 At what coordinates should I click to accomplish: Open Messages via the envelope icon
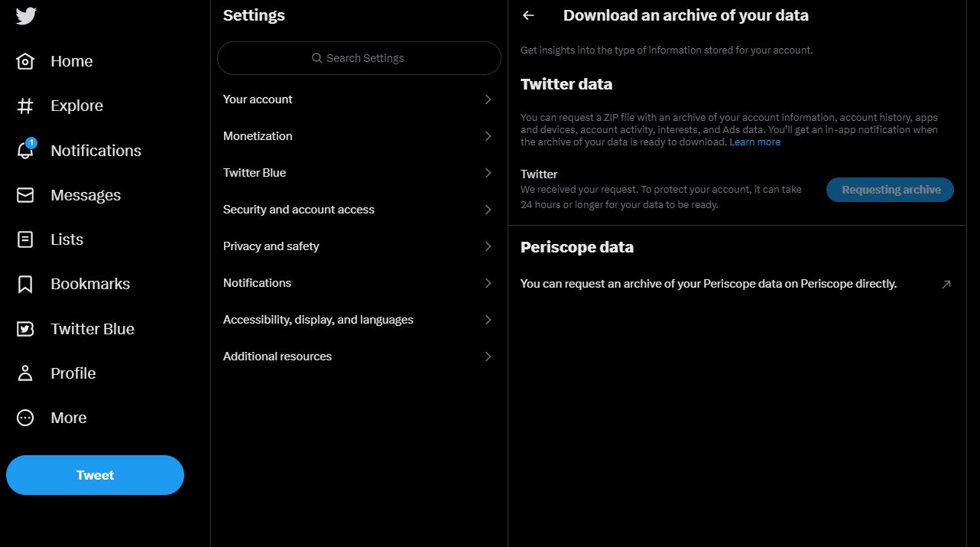pyautogui.click(x=25, y=194)
